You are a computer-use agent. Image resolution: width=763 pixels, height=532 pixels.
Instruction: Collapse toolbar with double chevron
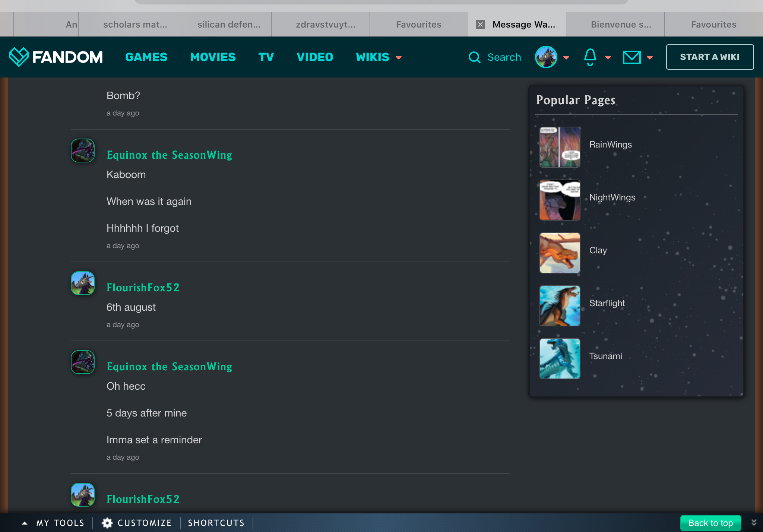click(754, 522)
